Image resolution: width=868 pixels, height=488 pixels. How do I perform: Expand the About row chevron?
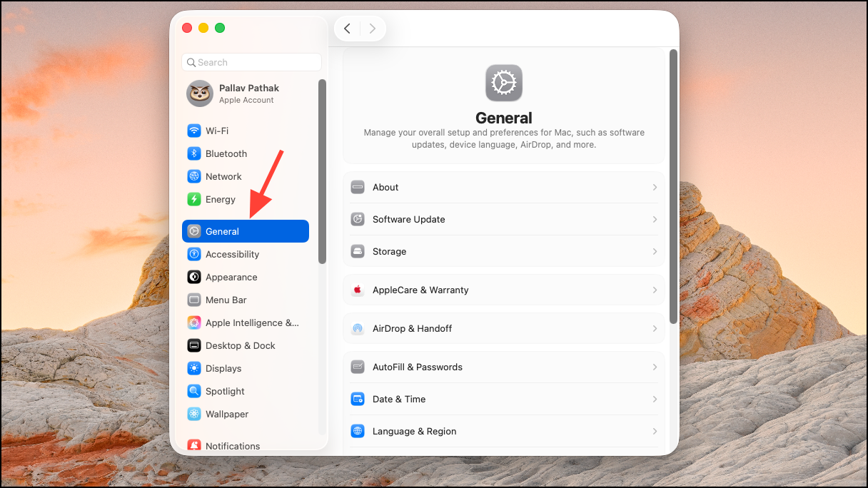(655, 187)
